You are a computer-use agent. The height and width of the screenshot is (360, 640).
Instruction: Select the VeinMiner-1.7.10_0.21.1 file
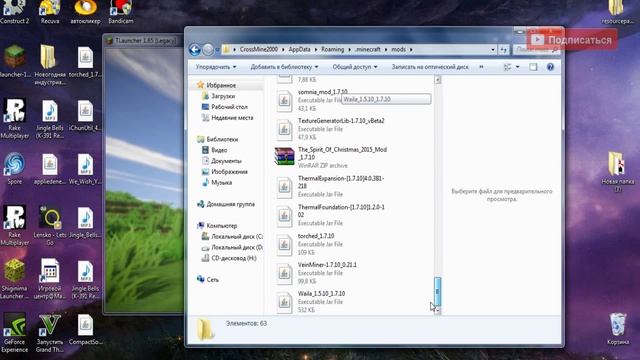(317, 273)
